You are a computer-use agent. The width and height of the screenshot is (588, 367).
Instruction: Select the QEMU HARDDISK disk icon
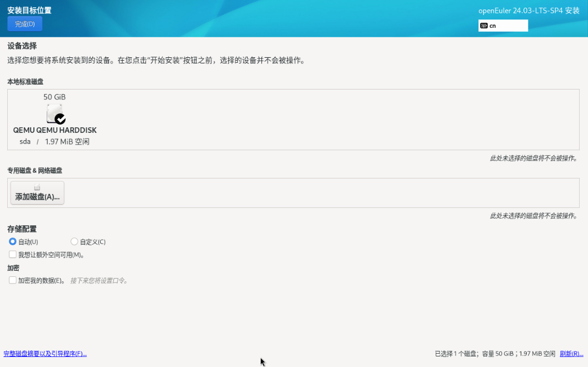click(x=56, y=113)
